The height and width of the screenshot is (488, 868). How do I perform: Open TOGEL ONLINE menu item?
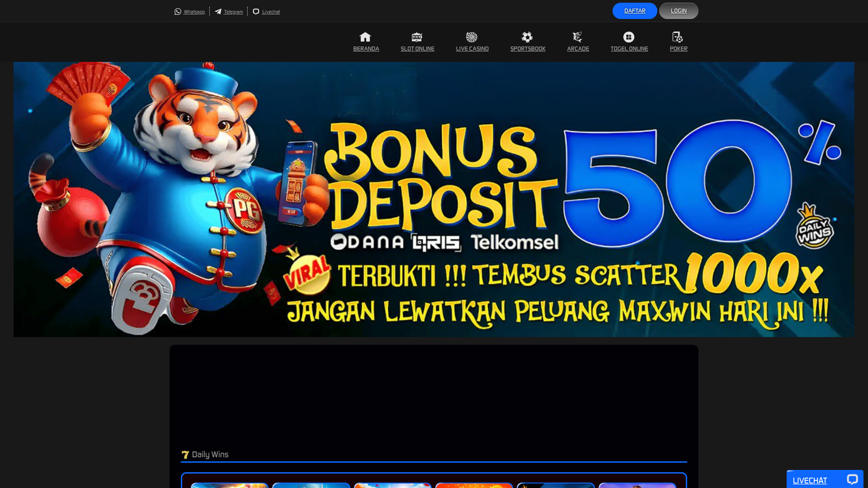[629, 49]
